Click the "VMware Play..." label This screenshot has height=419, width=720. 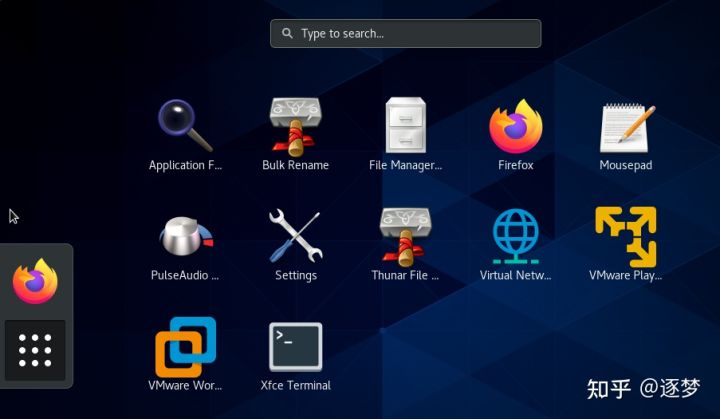(x=626, y=276)
